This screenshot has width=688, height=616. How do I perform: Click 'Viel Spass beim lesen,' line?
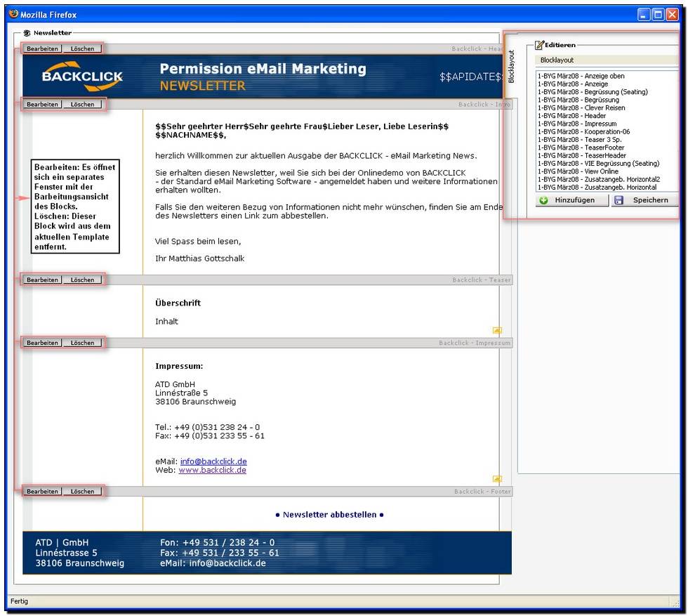(x=198, y=242)
